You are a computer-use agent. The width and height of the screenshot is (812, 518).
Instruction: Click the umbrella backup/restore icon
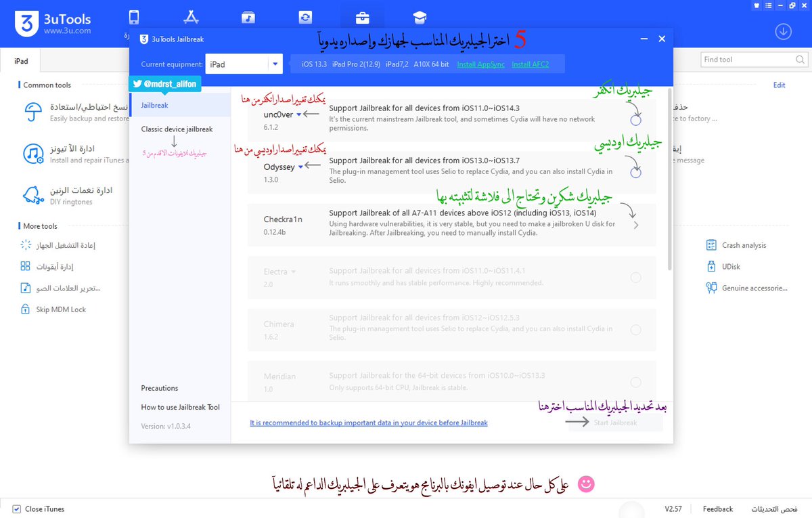[x=32, y=112]
